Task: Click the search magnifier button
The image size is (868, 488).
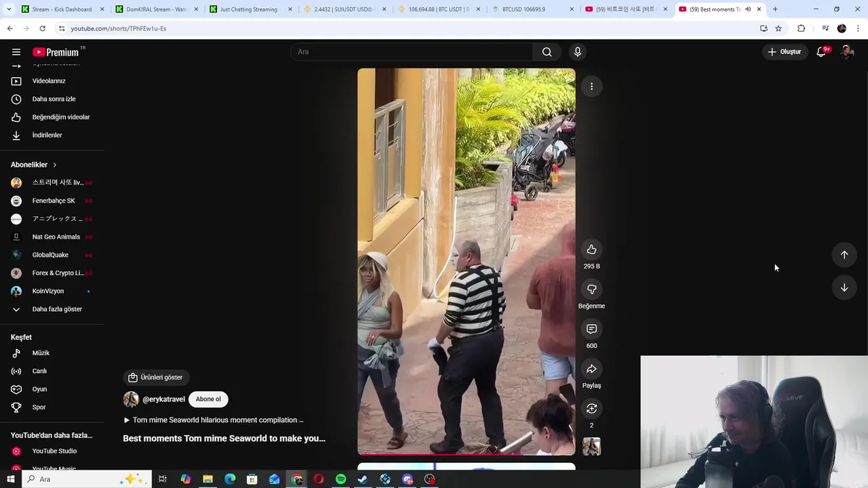Action: pyautogui.click(x=547, y=52)
